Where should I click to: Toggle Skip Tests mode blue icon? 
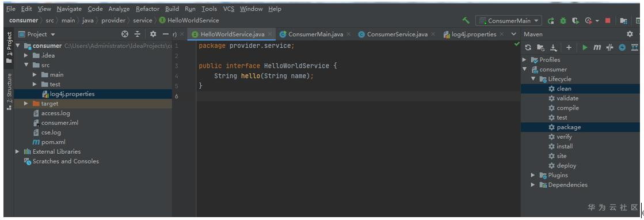pyautogui.click(x=622, y=47)
